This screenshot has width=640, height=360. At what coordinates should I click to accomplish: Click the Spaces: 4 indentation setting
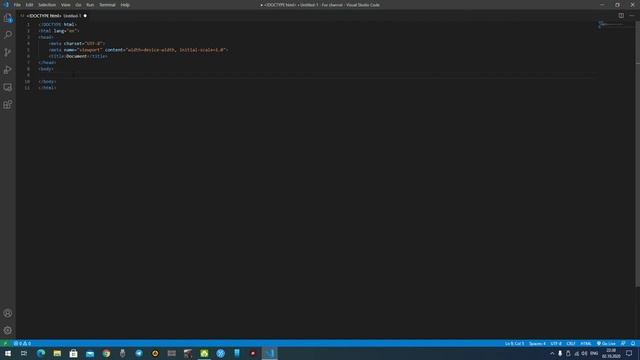tap(537, 343)
